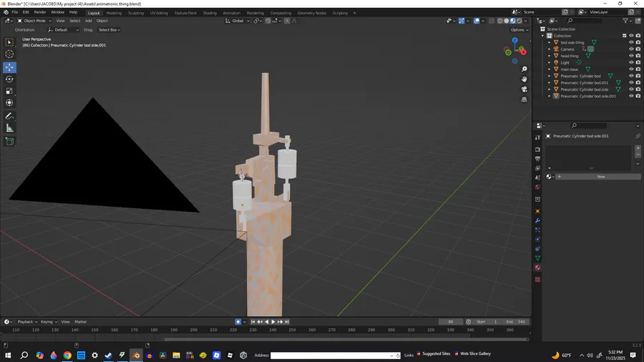Jump to the timeline start frame
644x362 pixels.
coord(253,322)
